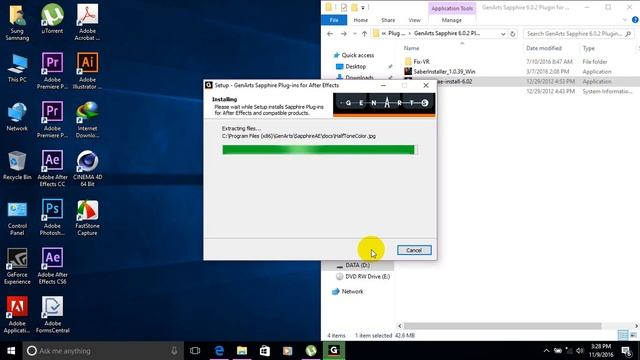Select the Adobe Photoshop desktop icon
640x360 pixels.
pos(52,218)
